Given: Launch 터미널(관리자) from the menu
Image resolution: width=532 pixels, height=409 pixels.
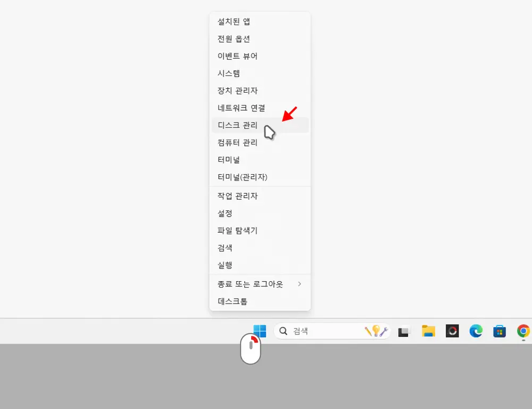Looking at the screenshot, I should pyautogui.click(x=243, y=177).
